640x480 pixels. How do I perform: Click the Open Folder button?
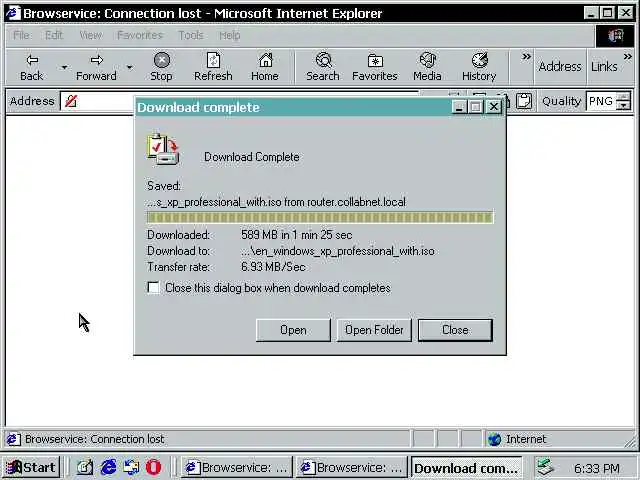pos(374,330)
